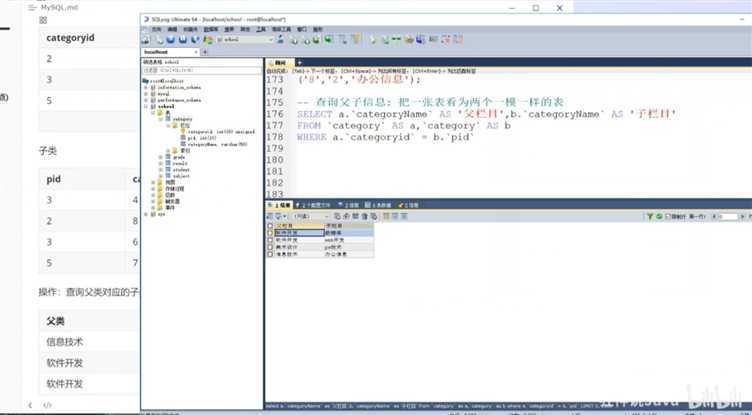Close the localhost connection tab
This screenshot has width=752, height=415.
pos(196,52)
